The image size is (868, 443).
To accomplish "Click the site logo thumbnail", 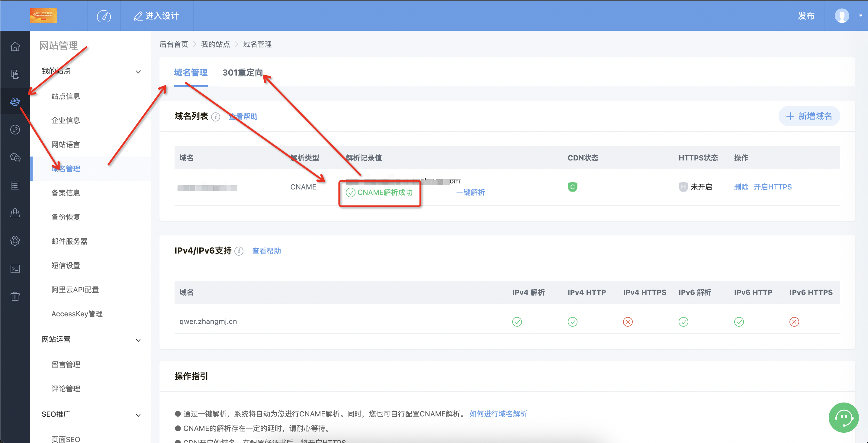I will [x=43, y=15].
